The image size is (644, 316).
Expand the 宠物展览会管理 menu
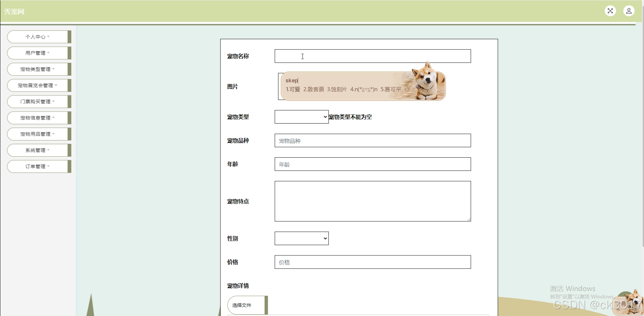tap(39, 85)
